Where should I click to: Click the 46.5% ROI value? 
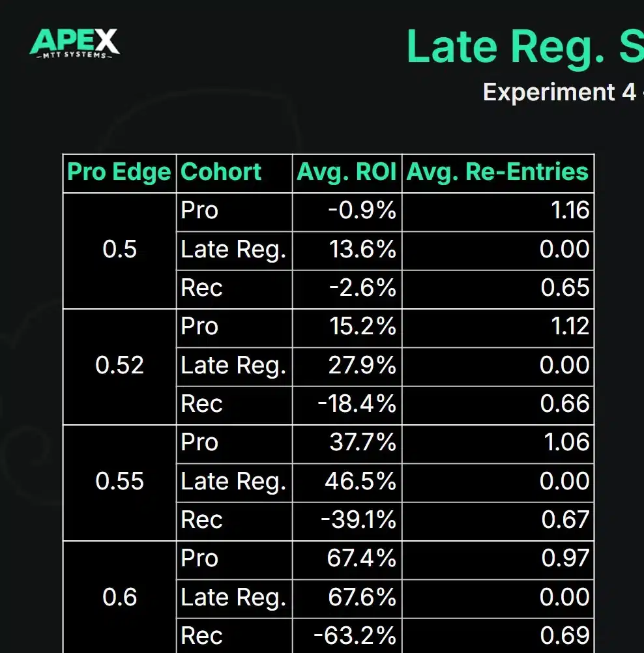pyautogui.click(x=360, y=482)
